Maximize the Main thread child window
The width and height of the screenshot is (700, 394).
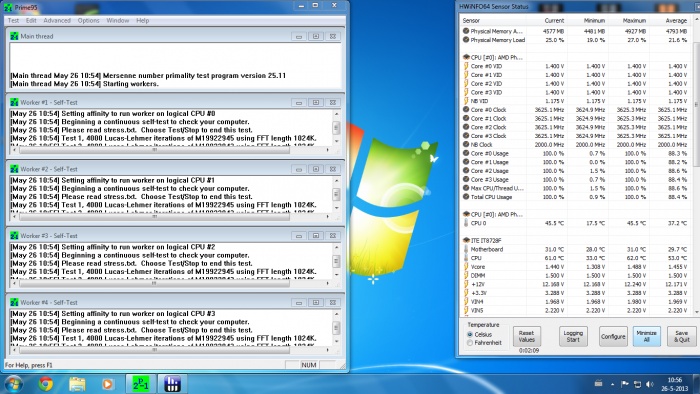[x=316, y=37]
